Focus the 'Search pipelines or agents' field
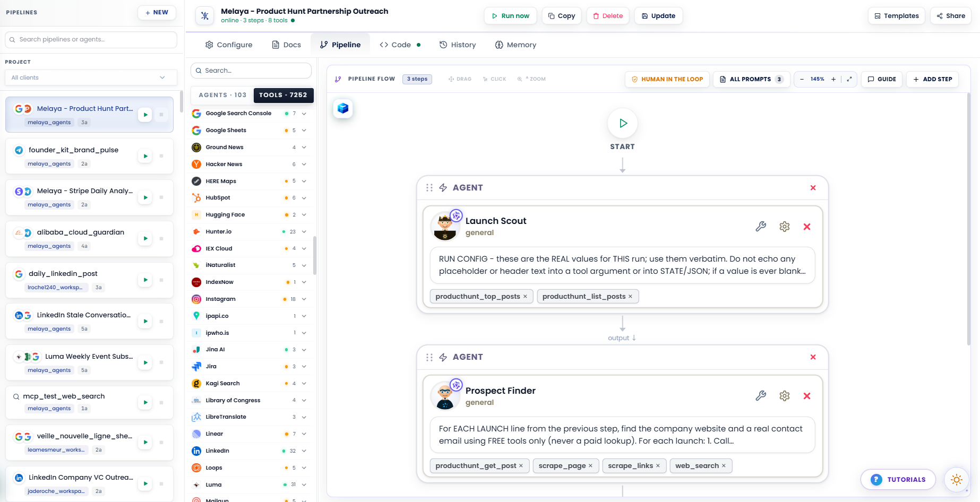Image resolution: width=980 pixels, height=502 pixels. [91, 40]
